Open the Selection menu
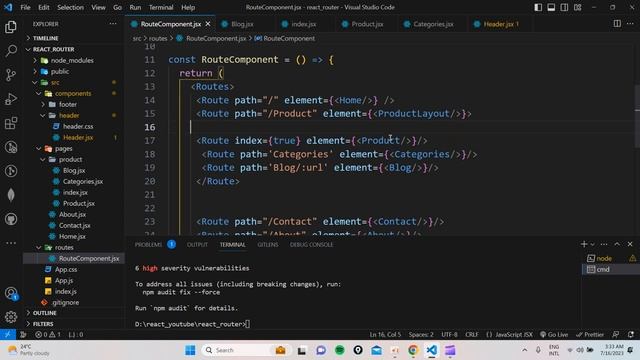This screenshot has width=640, height=360. pyautogui.click(x=70, y=7)
